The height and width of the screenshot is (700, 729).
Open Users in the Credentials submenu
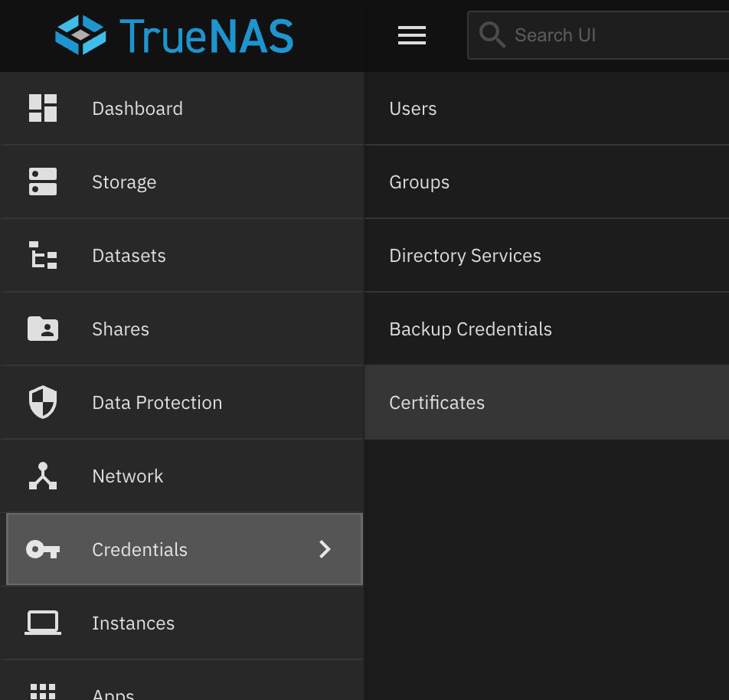[413, 109]
